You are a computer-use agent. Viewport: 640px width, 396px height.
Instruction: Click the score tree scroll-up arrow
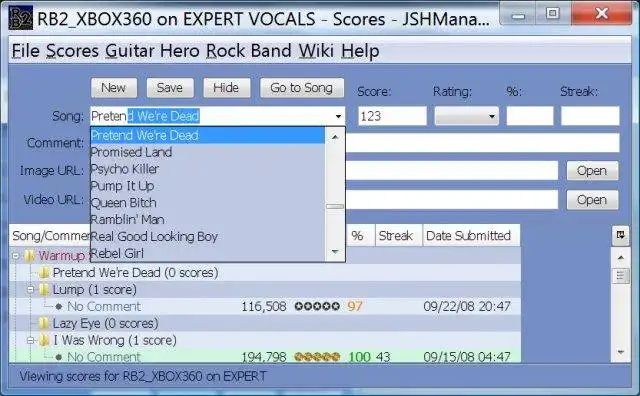620,258
